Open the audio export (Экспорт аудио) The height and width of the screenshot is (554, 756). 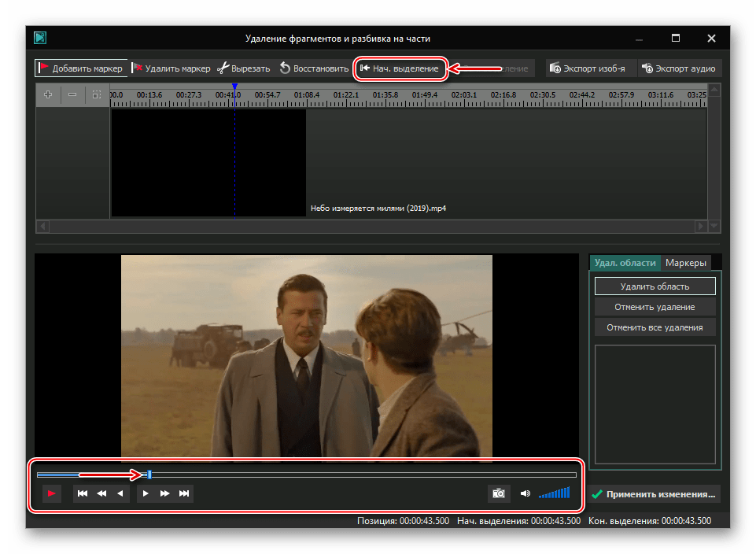(x=679, y=68)
